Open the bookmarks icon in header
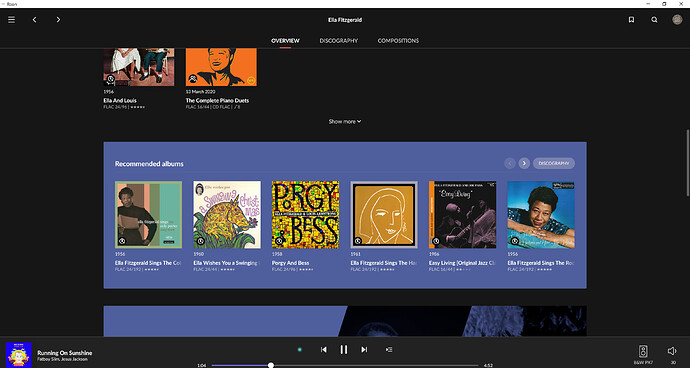 coord(631,20)
